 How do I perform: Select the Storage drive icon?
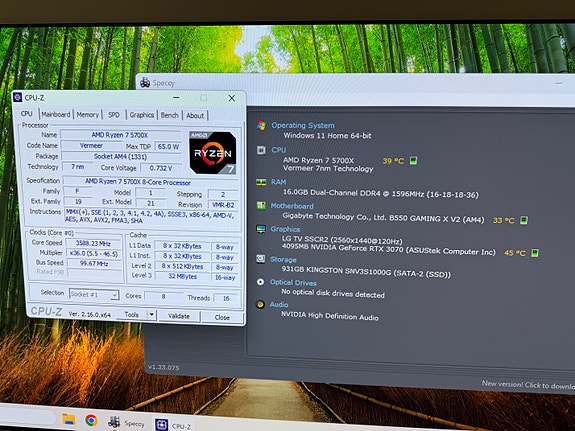click(x=261, y=259)
